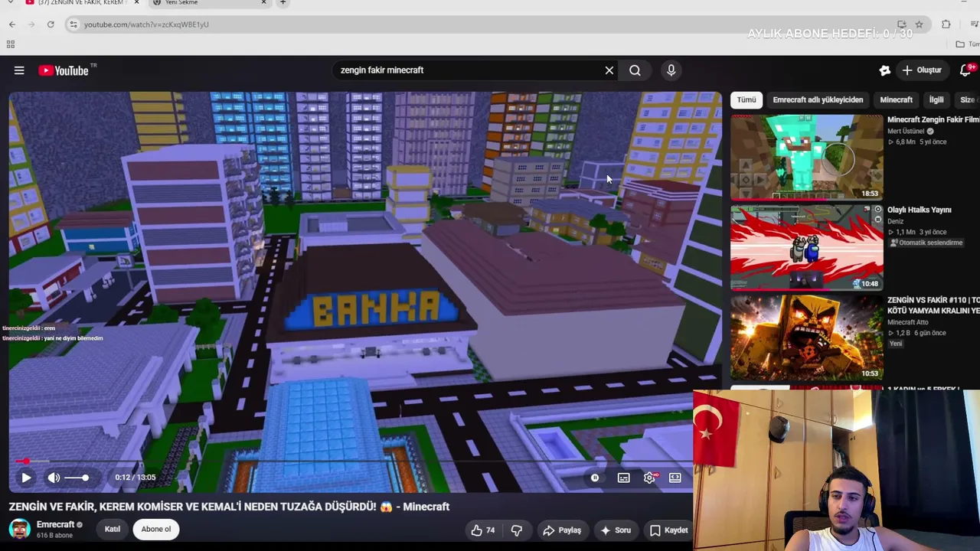The image size is (980, 551).
Task: Click the Otomatik seslendirme badge
Action: click(926, 243)
